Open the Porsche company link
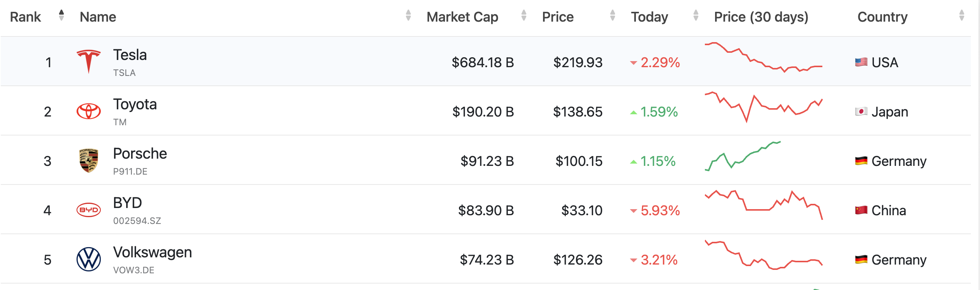The height and width of the screenshot is (290, 980). point(139,154)
